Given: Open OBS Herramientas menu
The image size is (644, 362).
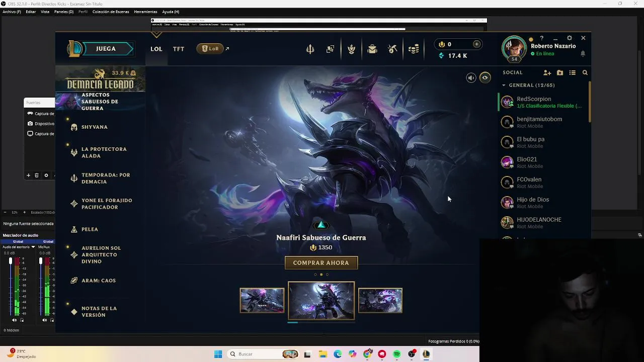Looking at the screenshot, I should click(145, 12).
